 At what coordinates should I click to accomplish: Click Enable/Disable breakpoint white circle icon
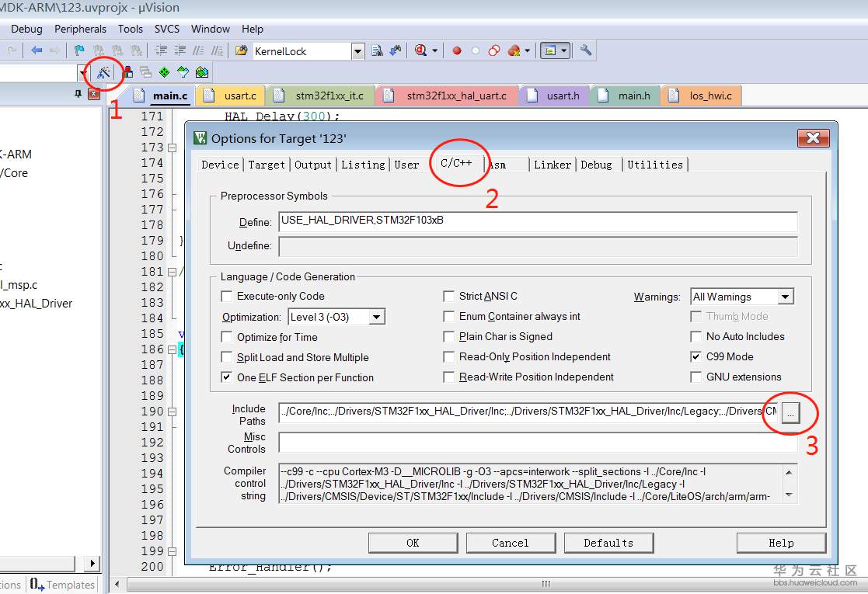pos(476,51)
